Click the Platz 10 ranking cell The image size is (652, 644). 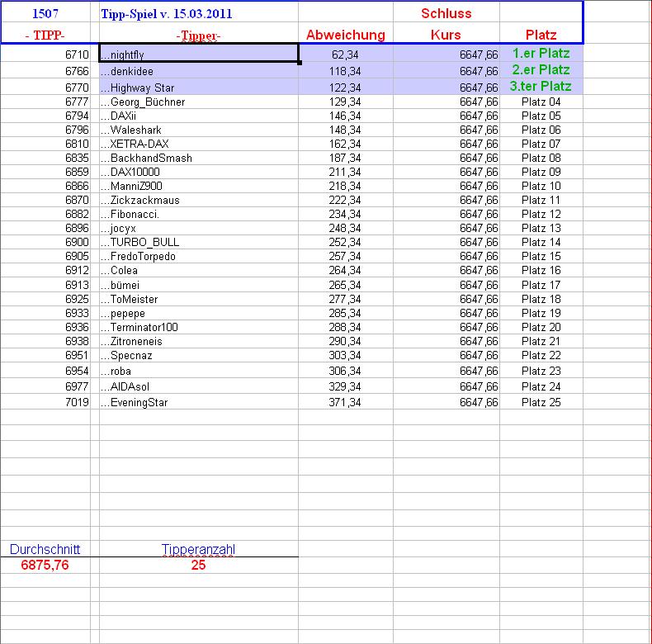(541, 186)
